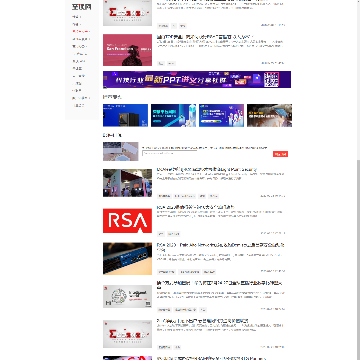Click the vertical scrollbar thumb
Viewport: 360px width, 360px height.
point(358,259)
